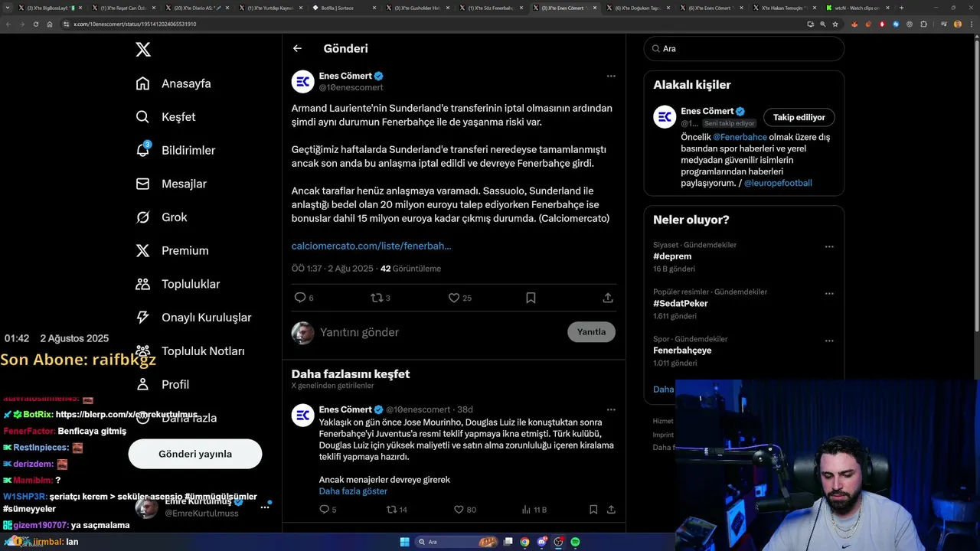
Task: Open Keşfet explore page
Action: pos(165,117)
